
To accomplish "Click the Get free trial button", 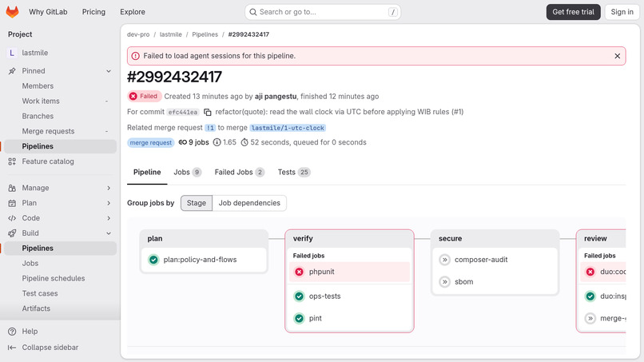I will pyautogui.click(x=574, y=12).
